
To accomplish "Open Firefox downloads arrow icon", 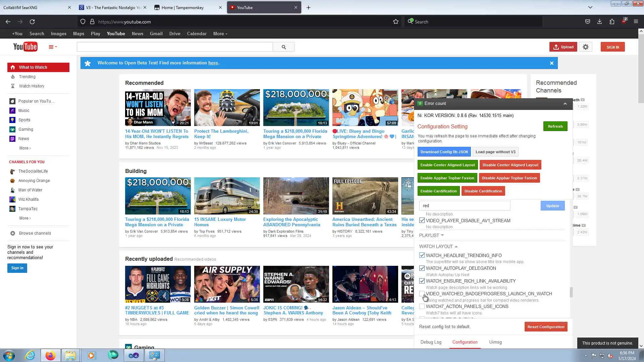I will (600, 22).
